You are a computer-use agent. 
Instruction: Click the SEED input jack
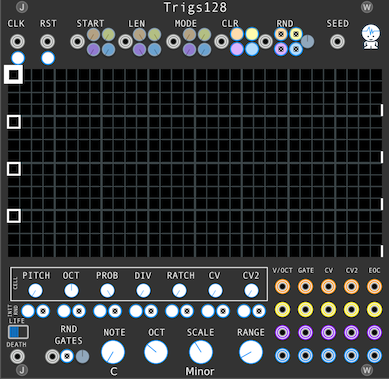click(x=337, y=42)
